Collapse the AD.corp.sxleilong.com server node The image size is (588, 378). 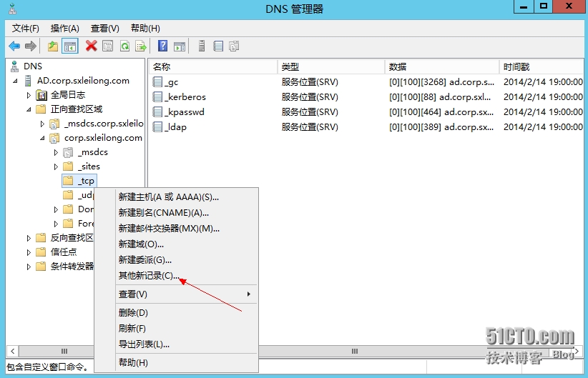[15, 81]
